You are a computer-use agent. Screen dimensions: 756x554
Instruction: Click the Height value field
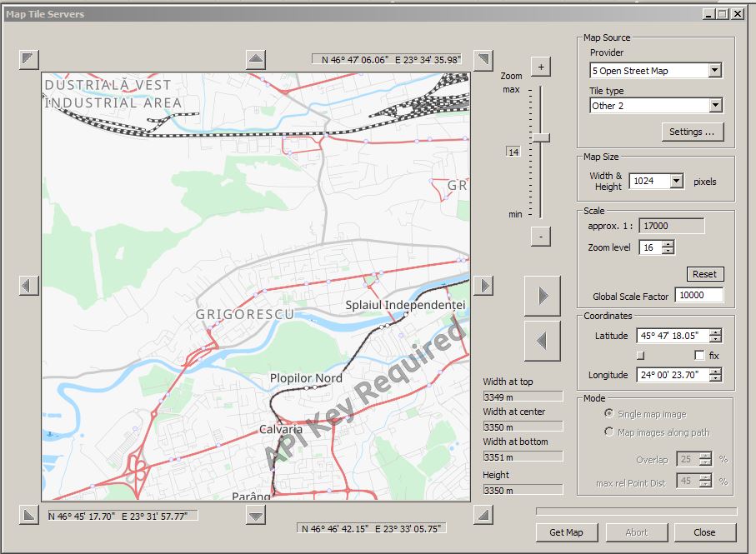pyautogui.click(x=523, y=490)
